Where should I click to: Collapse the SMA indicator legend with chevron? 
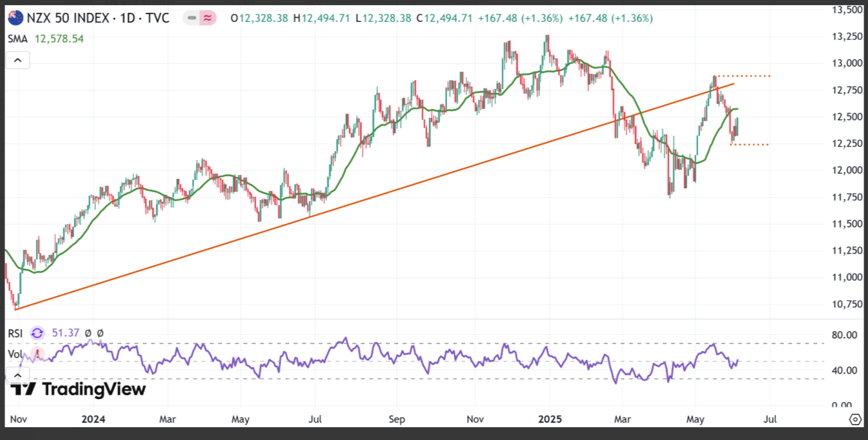click(17, 61)
